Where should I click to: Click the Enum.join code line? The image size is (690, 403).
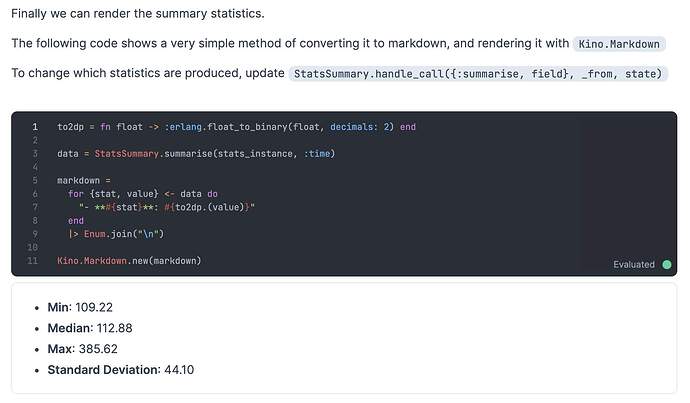116,234
